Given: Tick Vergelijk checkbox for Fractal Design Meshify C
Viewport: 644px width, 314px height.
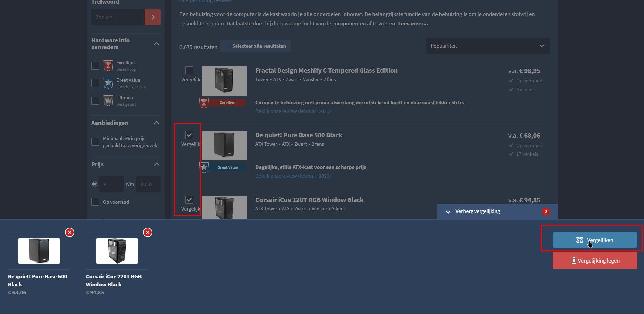Looking at the screenshot, I should pos(189,70).
